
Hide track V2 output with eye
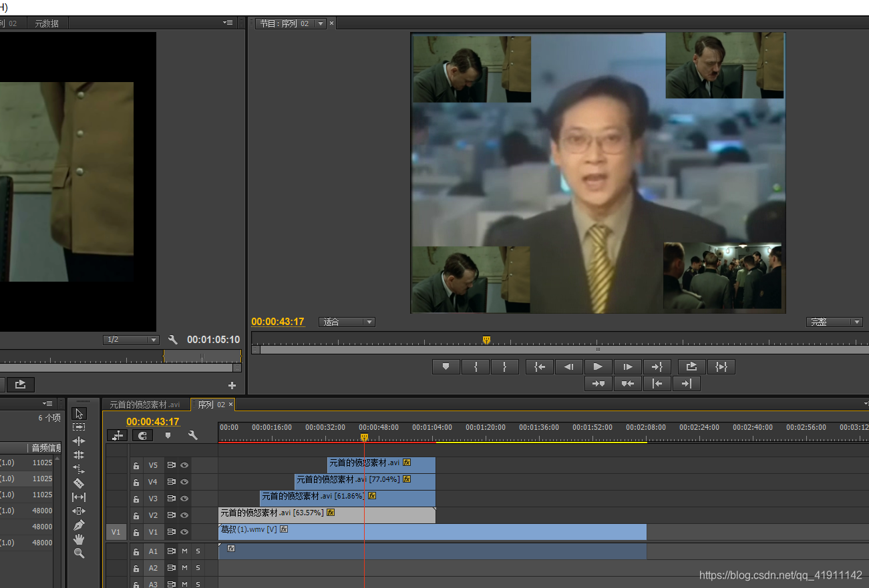click(x=184, y=515)
